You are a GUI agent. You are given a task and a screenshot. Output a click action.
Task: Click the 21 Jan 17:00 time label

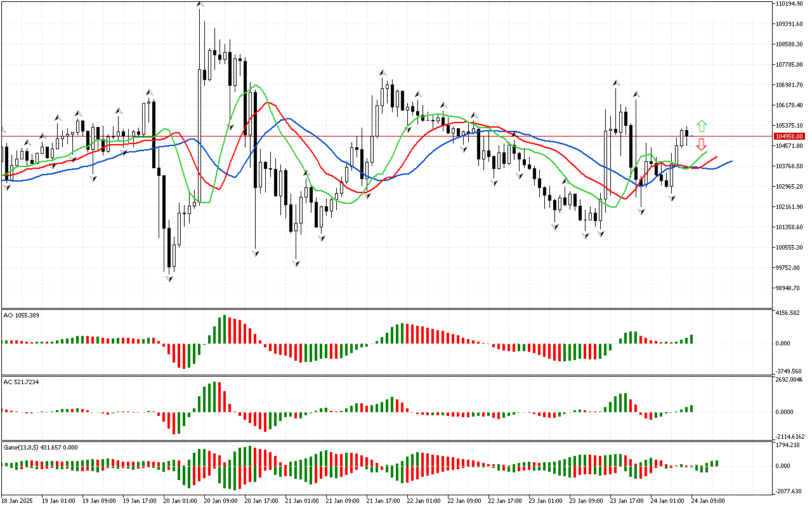[383, 501]
